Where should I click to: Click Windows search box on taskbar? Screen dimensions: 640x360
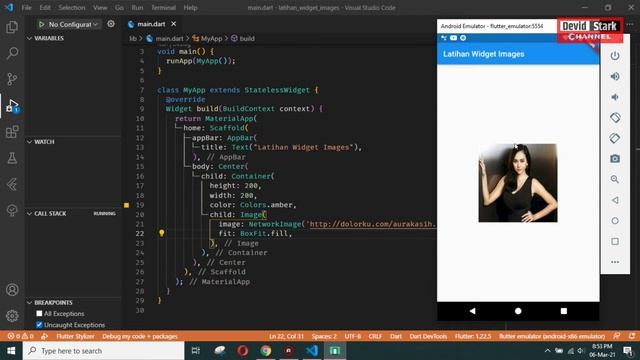(104, 351)
